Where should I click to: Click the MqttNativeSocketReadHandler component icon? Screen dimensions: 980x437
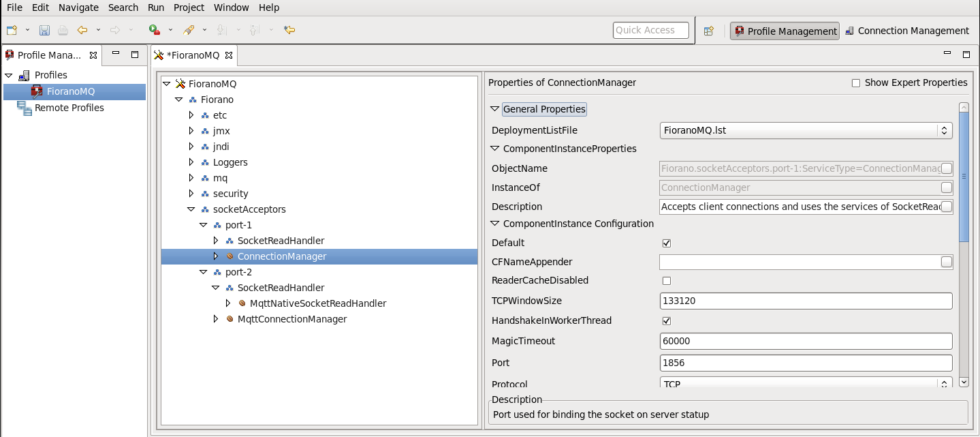(x=242, y=303)
